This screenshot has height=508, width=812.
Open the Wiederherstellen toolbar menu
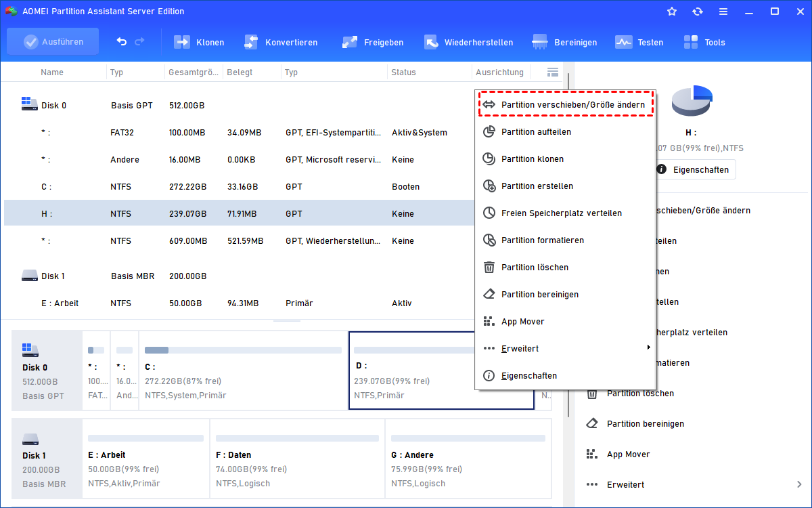[468, 42]
